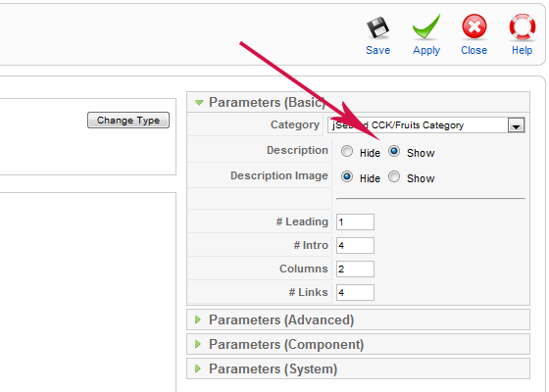Click the Columns input field

[355, 269]
